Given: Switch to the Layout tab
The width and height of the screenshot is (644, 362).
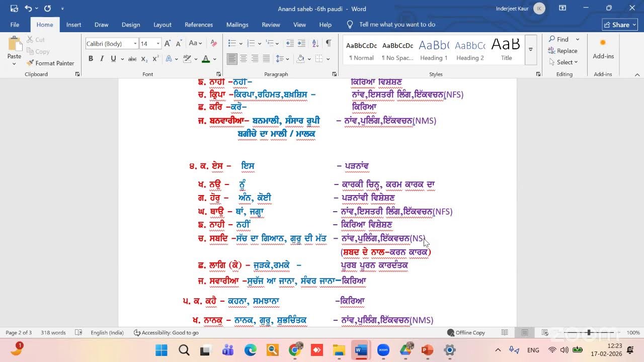Looking at the screenshot, I should pyautogui.click(x=163, y=25).
